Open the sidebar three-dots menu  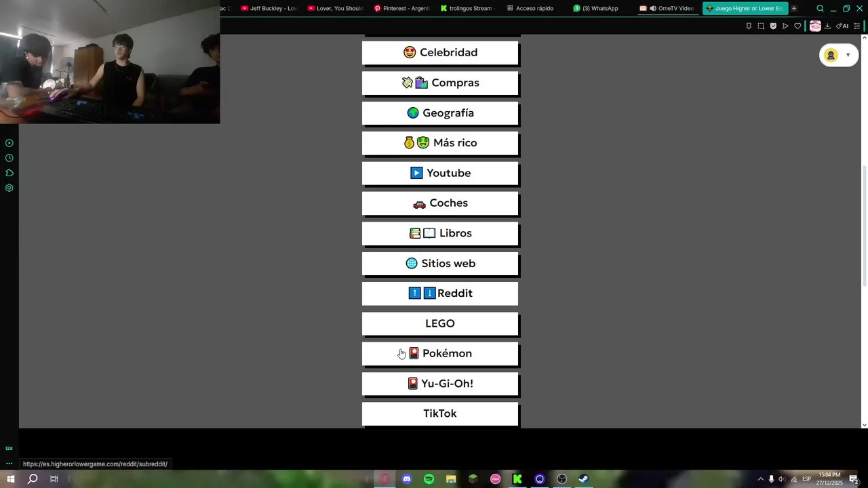tap(9, 464)
